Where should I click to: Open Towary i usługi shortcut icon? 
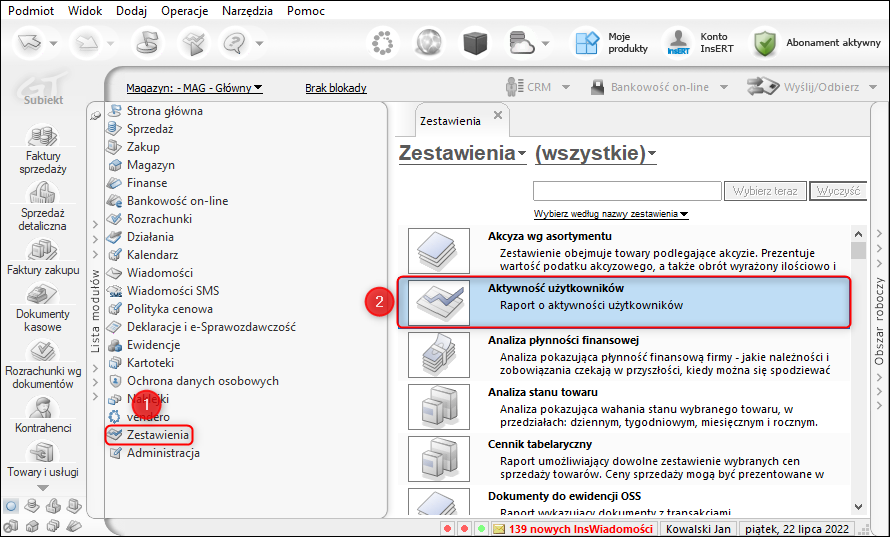tap(43, 452)
